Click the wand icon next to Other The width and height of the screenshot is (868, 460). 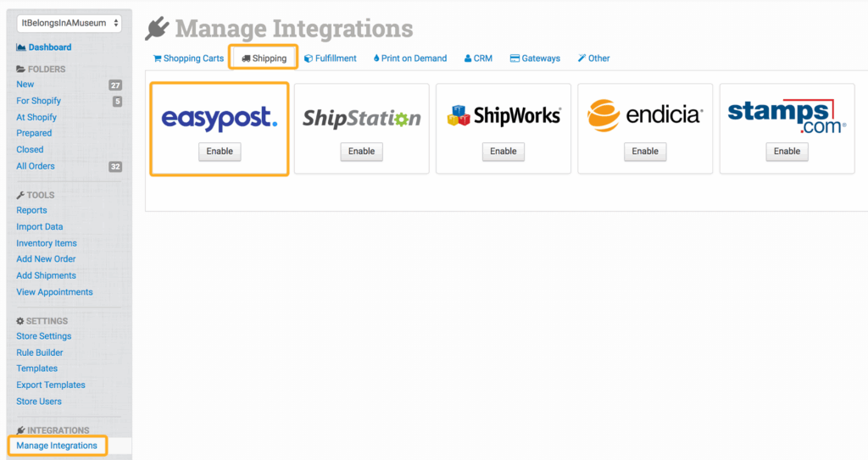(581, 58)
